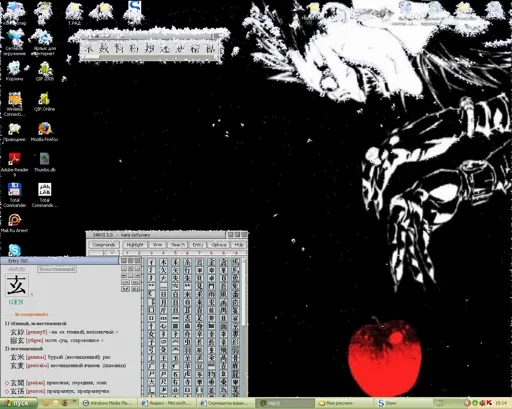Click the Entry 780 window title bar
Viewport: 512px width, 409px height.
click(x=59, y=261)
